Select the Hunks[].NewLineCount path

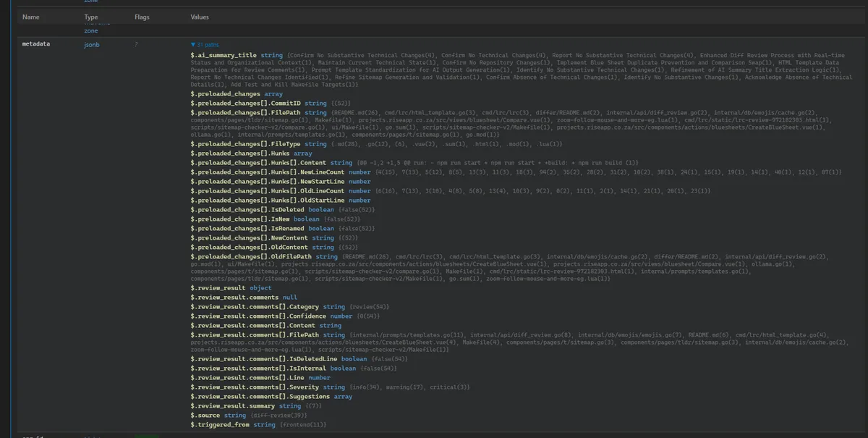(x=269, y=172)
